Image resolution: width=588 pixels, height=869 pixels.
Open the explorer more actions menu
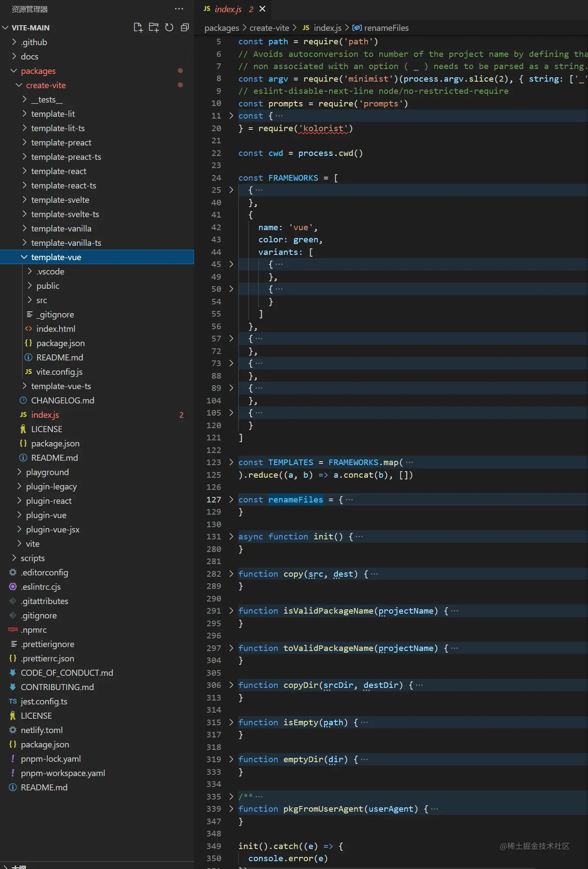(x=179, y=9)
